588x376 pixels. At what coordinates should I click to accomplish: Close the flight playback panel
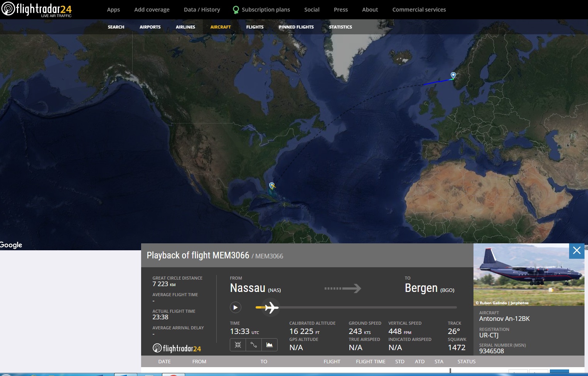click(576, 251)
